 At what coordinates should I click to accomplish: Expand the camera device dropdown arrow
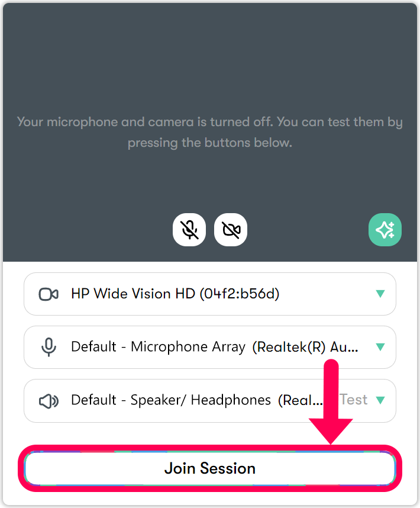click(x=380, y=294)
